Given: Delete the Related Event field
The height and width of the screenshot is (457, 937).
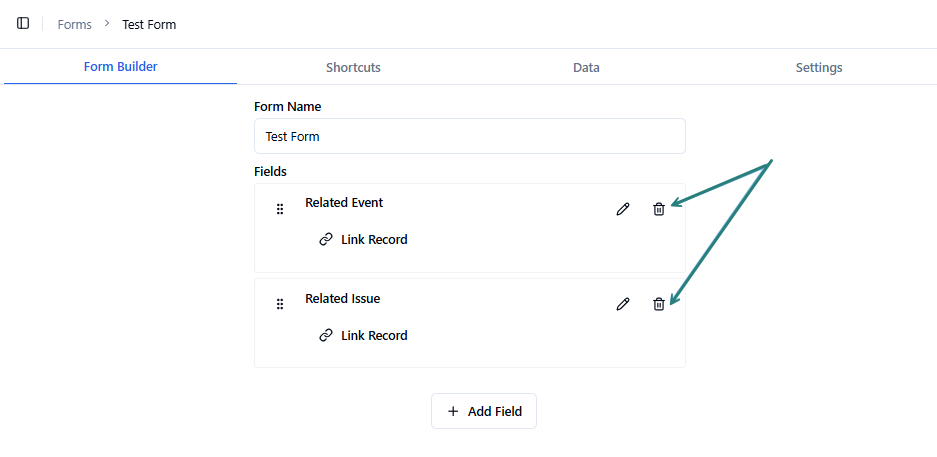Looking at the screenshot, I should coord(659,209).
